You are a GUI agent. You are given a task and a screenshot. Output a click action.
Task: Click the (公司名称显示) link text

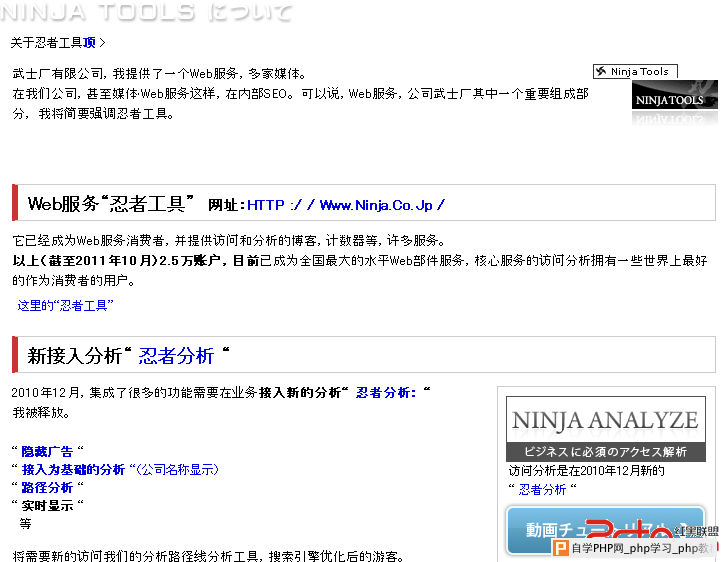pyautogui.click(x=178, y=469)
